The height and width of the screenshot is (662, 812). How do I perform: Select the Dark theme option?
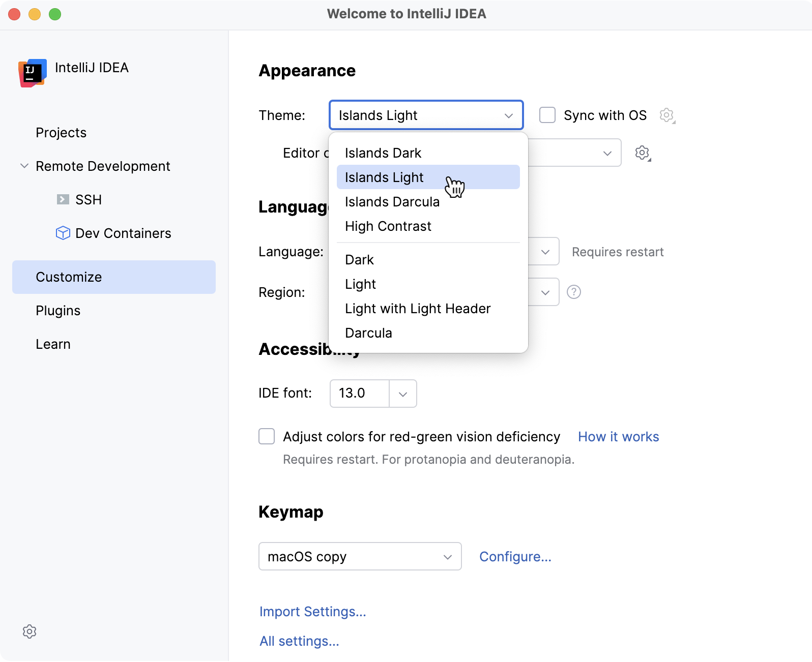point(428,259)
